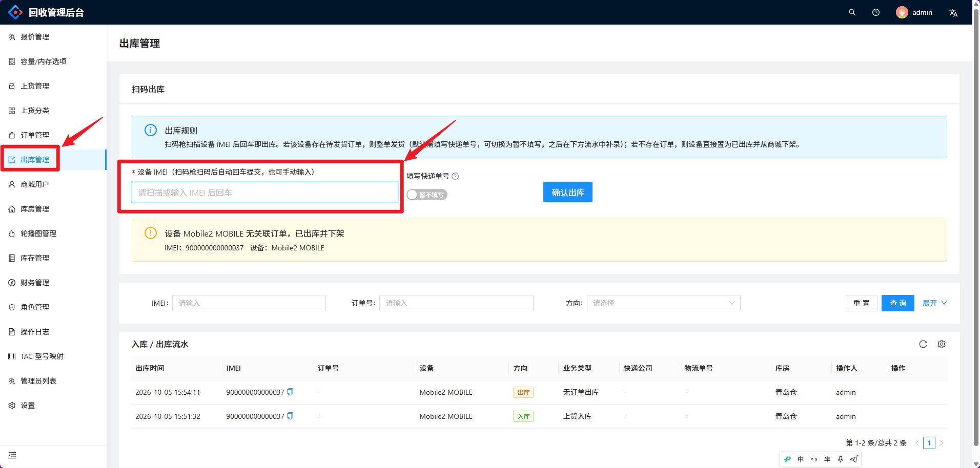Go to previous page of records

coord(917,443)
